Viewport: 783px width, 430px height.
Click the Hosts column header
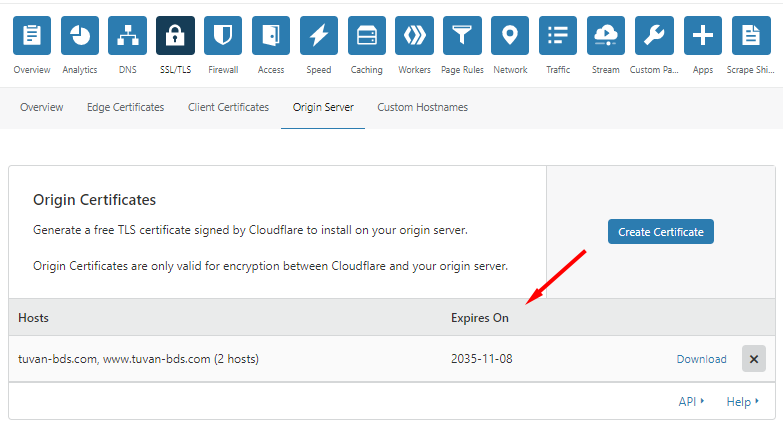click(33, 318)
